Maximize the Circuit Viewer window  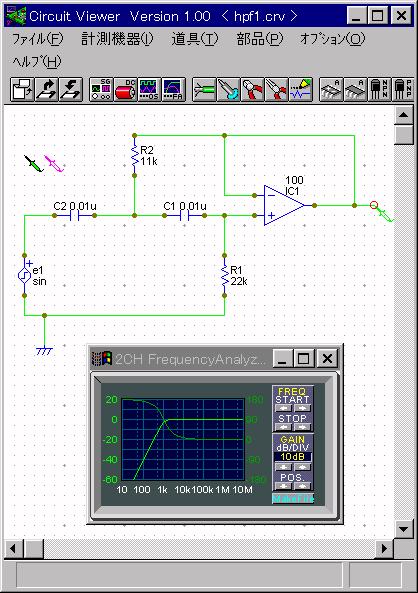coord(378,16)
